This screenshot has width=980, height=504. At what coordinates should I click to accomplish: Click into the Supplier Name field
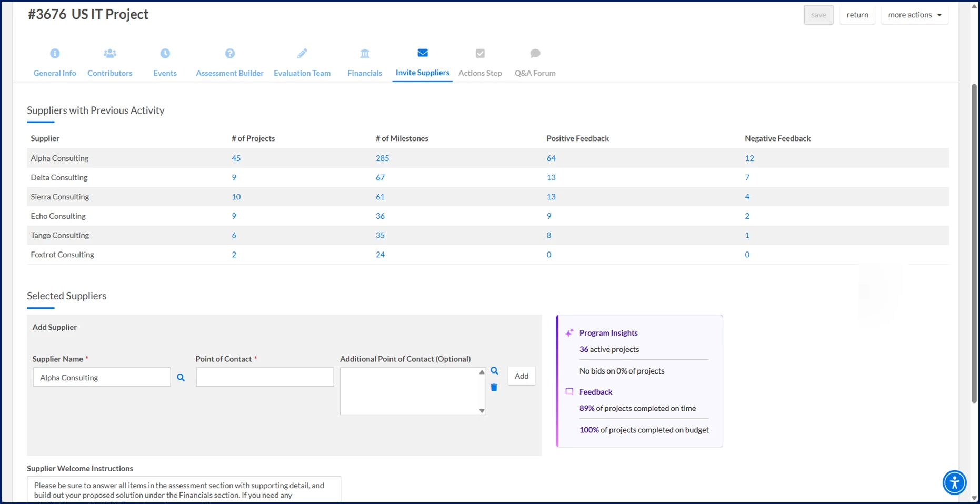[102, 377]
